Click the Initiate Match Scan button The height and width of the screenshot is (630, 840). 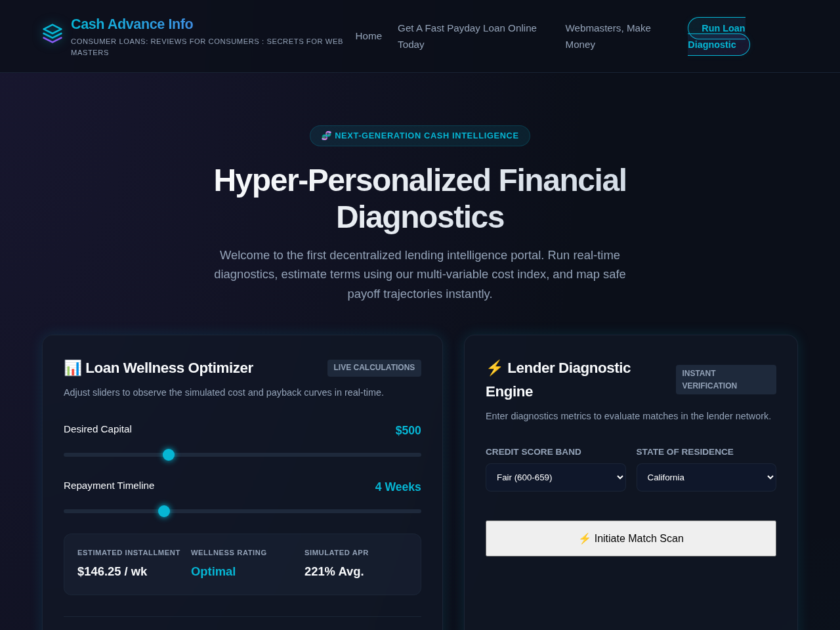pos(631,538)
